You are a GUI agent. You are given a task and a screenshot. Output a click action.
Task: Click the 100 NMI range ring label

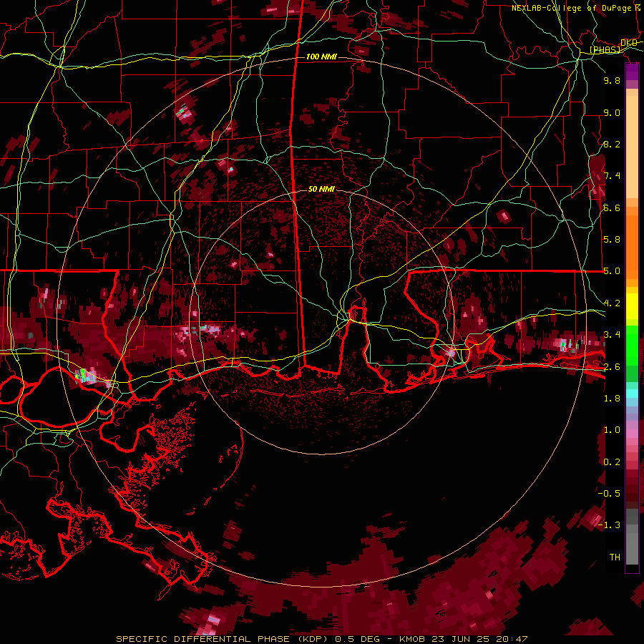pos(321,57)
